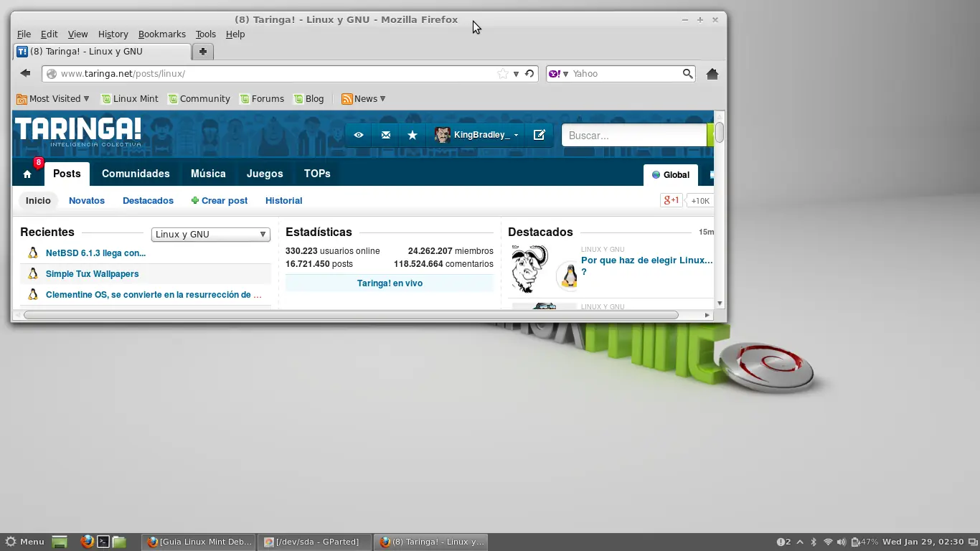Open the Taringa notifications eye icon
This screenshot has width=980, height=551.
coord(359,135)
